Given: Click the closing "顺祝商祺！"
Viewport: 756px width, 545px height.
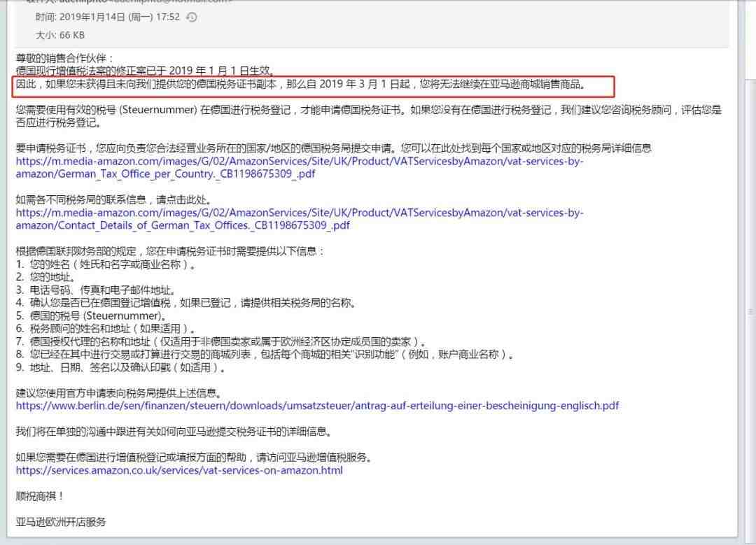Looking at the screenshot, I should point(39,496).
